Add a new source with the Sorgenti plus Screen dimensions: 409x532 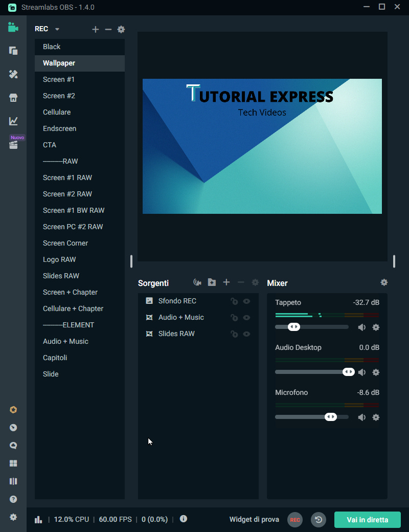tap(226, 282)
